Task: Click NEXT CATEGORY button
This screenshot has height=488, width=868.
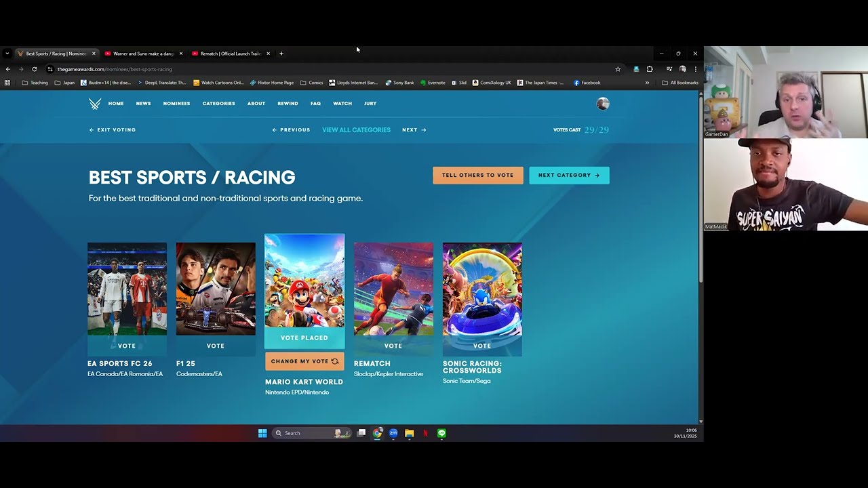Action: [569, 175]
